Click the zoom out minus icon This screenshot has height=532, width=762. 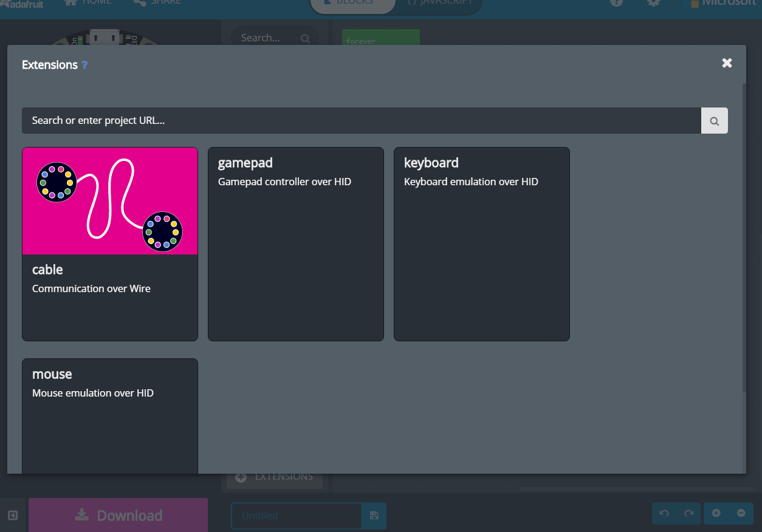coord(741,514)
